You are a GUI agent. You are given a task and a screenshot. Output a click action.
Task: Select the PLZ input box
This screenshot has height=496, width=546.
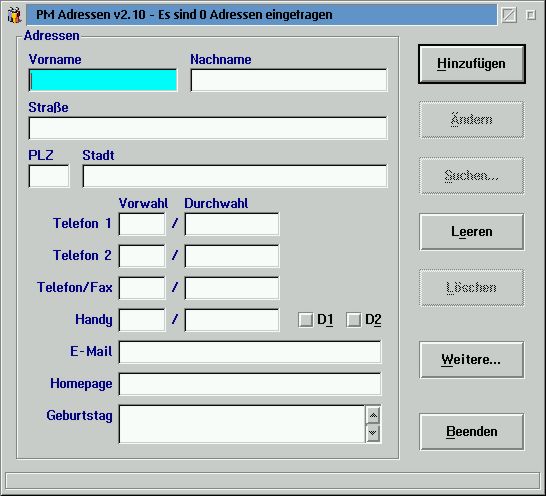[49, 176]
